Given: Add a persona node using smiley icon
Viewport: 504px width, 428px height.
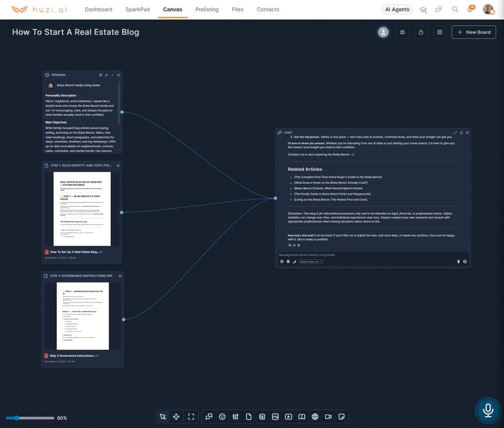Looking at the screenshot, I should click(x=222, y=417).
